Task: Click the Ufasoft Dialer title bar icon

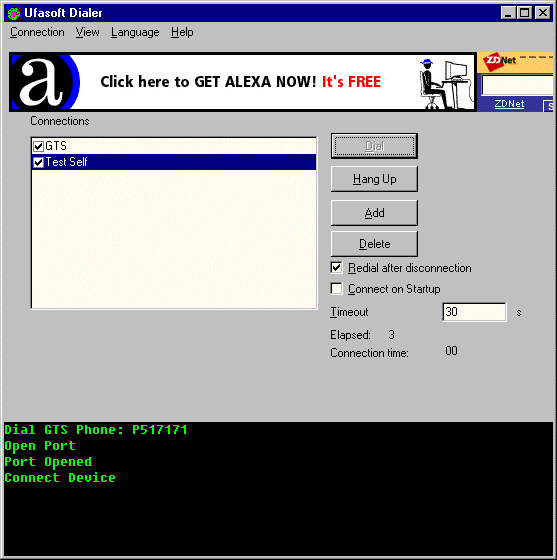Action: point(14,13)
